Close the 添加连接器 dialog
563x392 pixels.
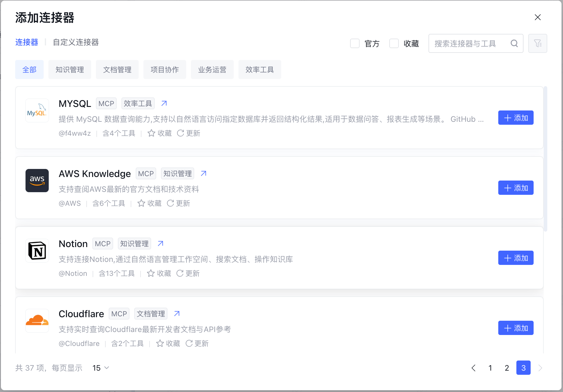click(x=537, y=17)
